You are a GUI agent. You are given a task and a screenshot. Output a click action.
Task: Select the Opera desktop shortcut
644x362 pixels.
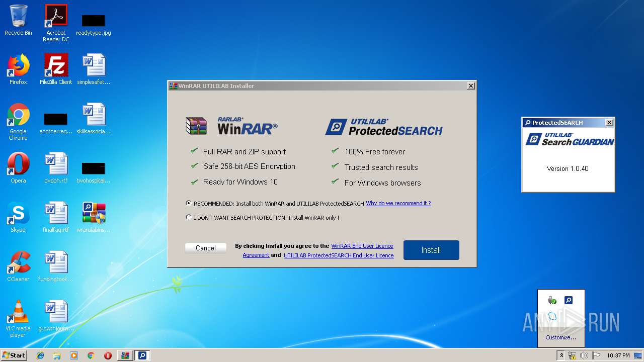tap(18, 168)
